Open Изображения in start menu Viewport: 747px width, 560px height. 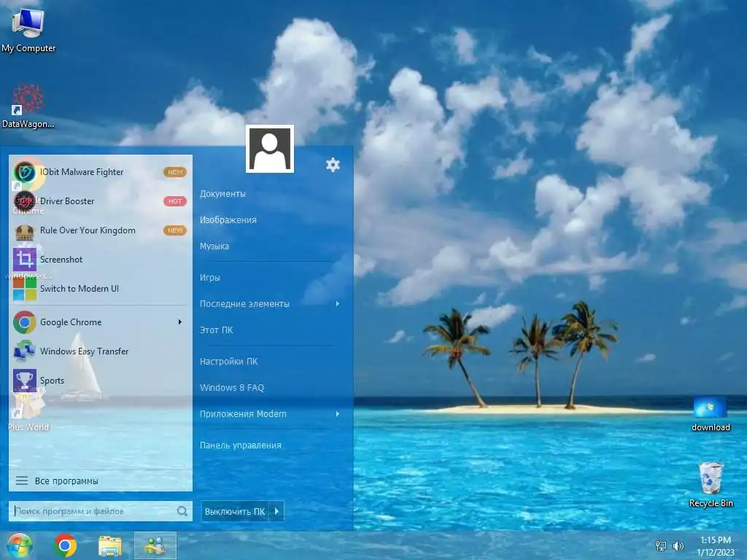coord(228,220)
